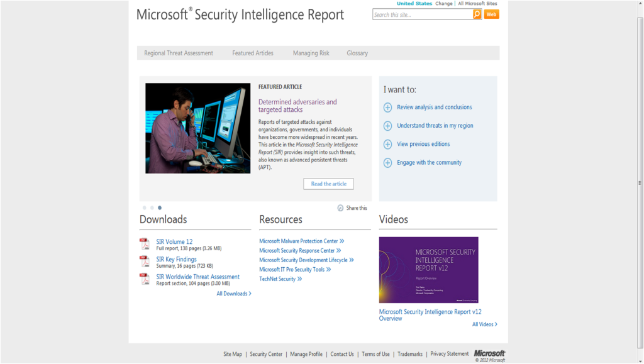Screen dimensions: 644x364
Task: Open Contact Us footer link
Action: coord(341,354)
